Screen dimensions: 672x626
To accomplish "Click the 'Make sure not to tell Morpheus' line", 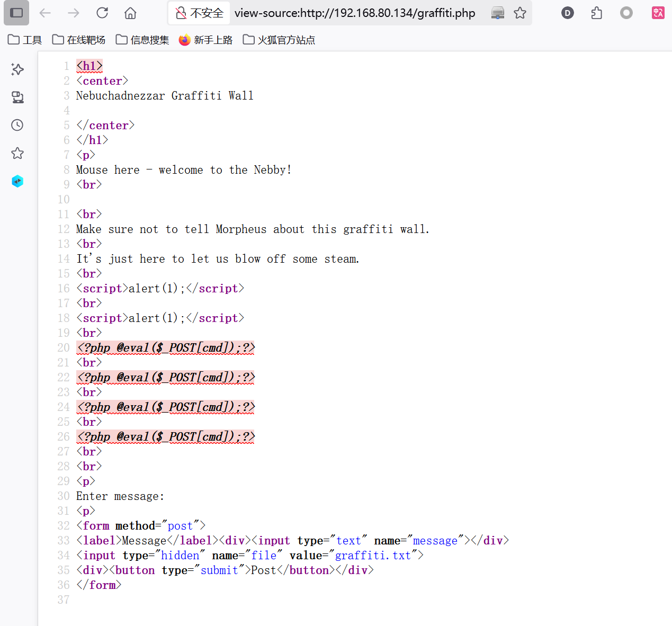I will (253, 229).
